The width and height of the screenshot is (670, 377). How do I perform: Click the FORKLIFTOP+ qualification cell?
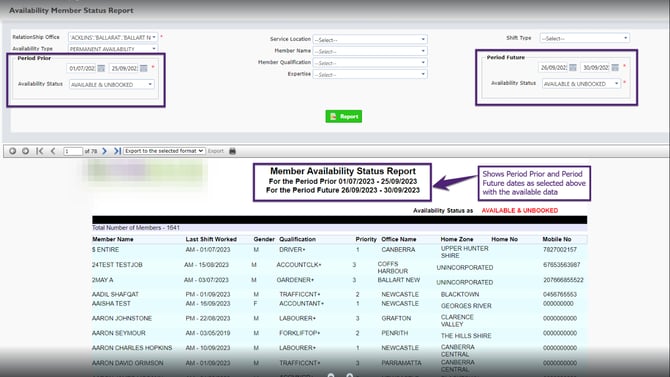[300, 333]
